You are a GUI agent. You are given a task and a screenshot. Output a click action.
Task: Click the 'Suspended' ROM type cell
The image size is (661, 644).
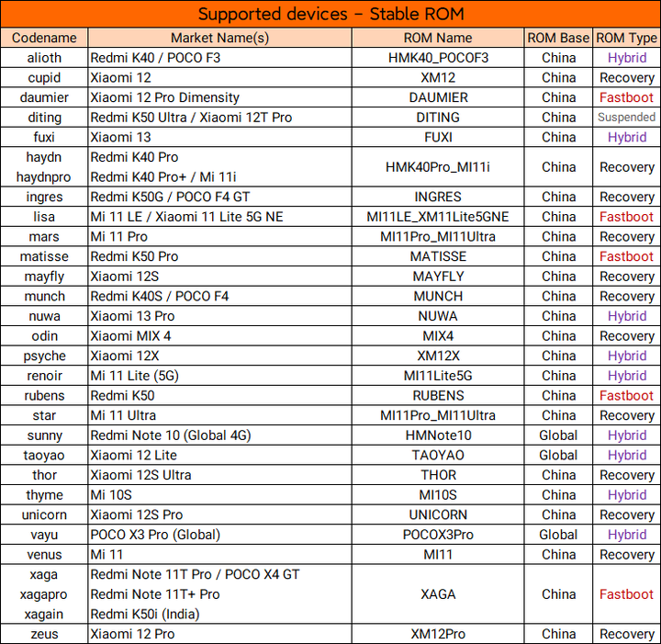pyautogui.click(x=626, y=118)
